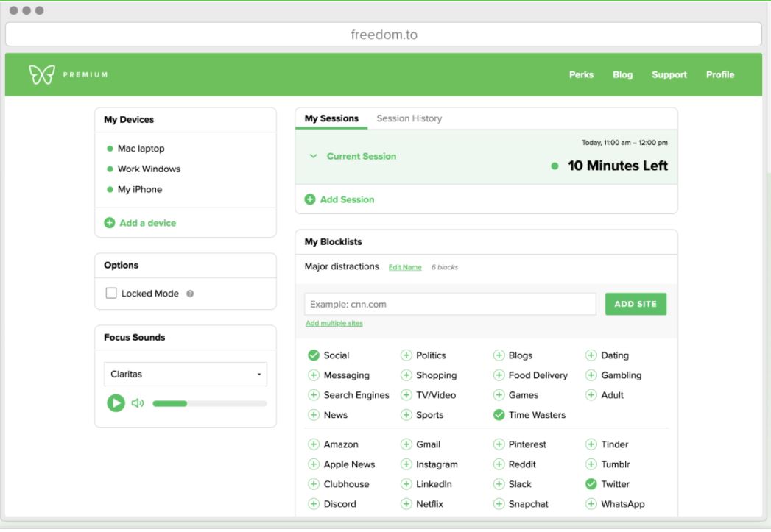
Task: Uncheck the Social category green checkmark
Action: tap(314, 355)
